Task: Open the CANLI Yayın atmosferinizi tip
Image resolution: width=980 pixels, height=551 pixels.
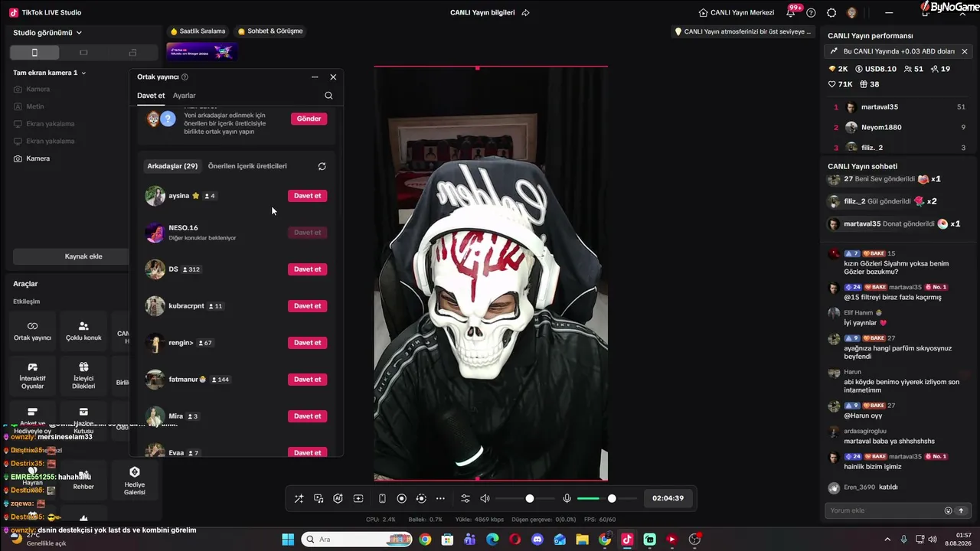Action: click(742, 32)
